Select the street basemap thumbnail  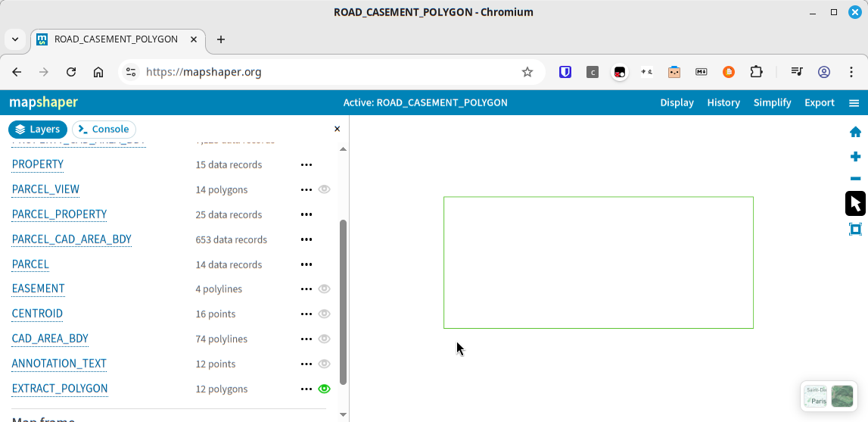point(816,396)
